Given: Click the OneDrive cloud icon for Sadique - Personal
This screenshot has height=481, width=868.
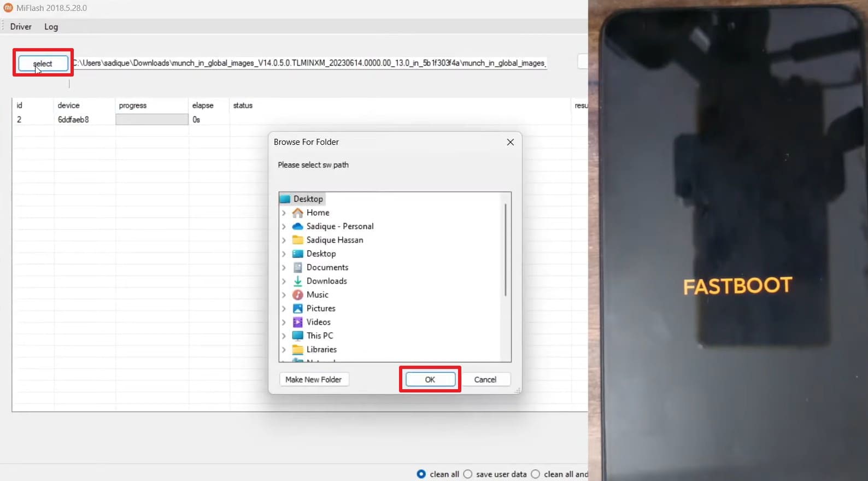Looking at the screenshot, I should click(297, 226).
